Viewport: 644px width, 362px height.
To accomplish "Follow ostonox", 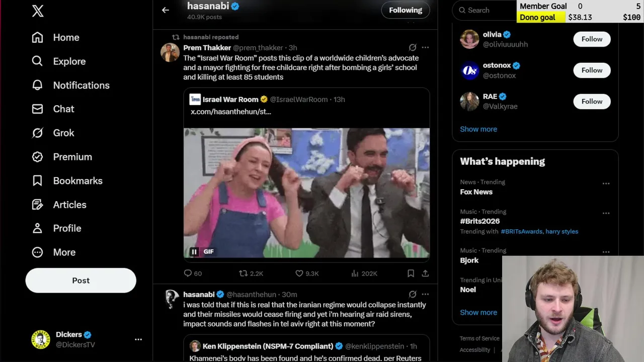I will click(592, 70).
